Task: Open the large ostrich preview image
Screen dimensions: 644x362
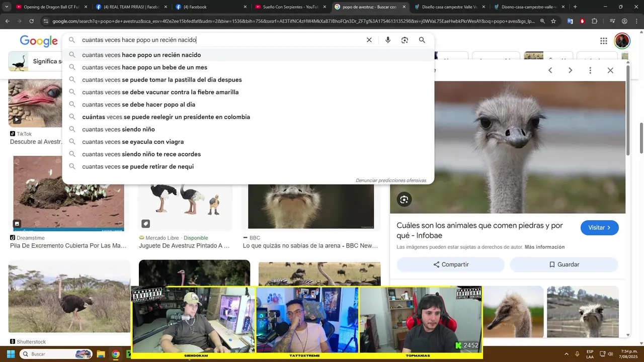Action: (x=508, y=147)
